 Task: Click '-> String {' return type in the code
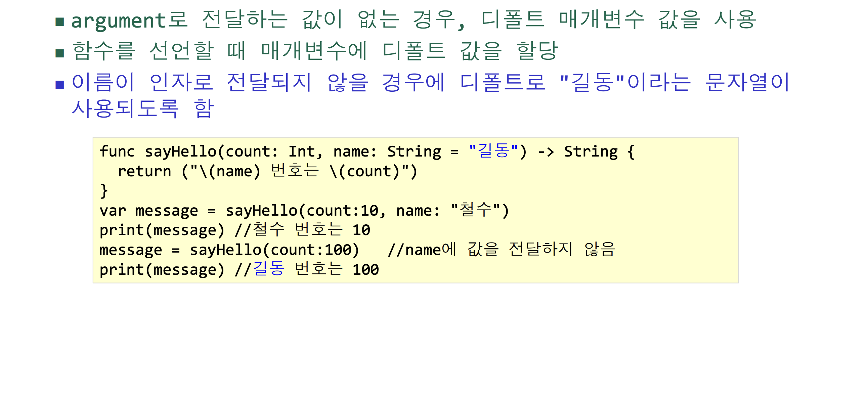[586, 152]
